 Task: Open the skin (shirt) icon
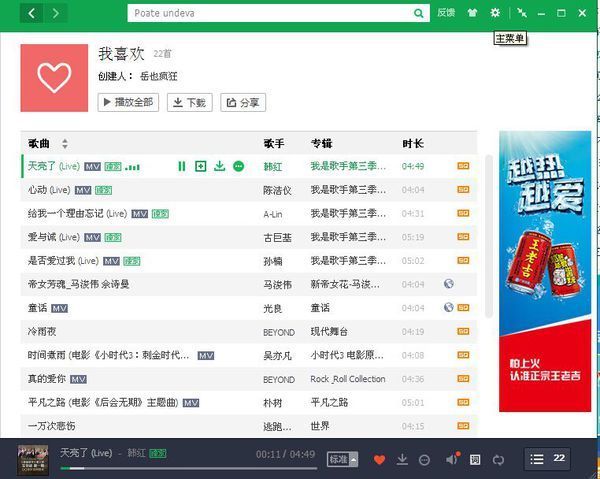pyautogui.click(x=472, y=13)
